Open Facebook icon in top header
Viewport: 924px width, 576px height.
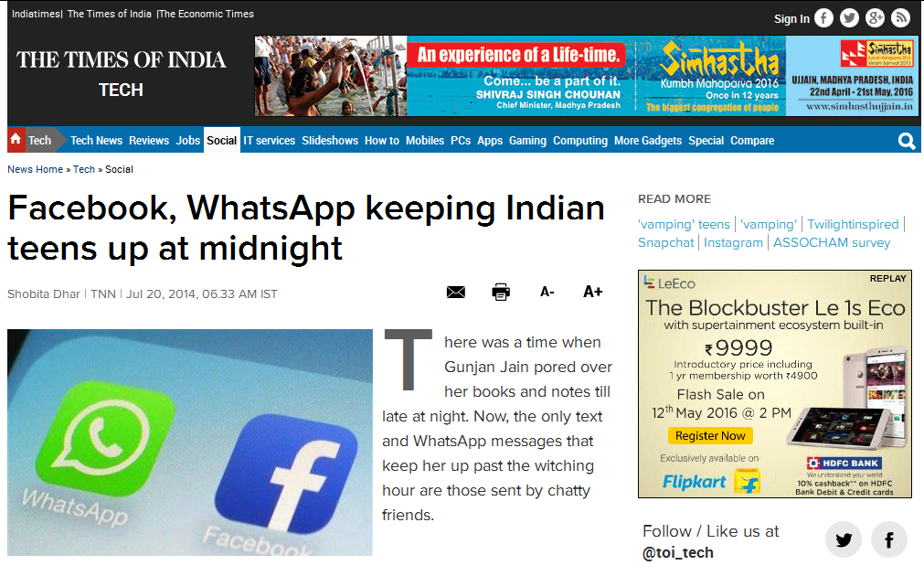click(823, 18)
